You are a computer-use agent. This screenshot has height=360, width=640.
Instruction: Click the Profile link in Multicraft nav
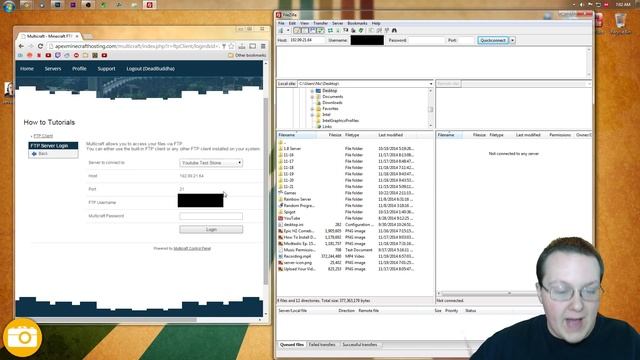pos(79,69)
